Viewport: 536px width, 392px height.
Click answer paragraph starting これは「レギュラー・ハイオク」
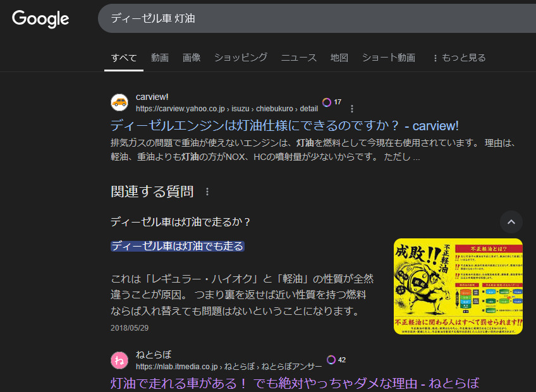click(x=242, y=295)
